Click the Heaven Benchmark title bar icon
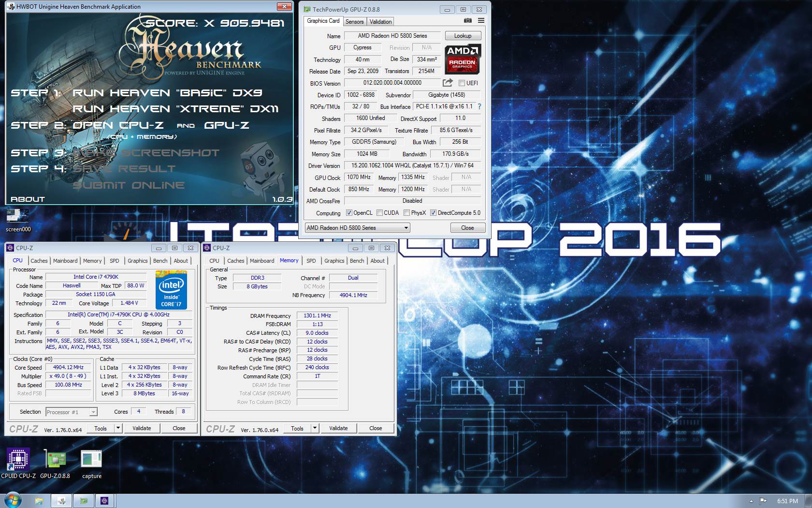812x508 pixels. [x=11, y=6]
